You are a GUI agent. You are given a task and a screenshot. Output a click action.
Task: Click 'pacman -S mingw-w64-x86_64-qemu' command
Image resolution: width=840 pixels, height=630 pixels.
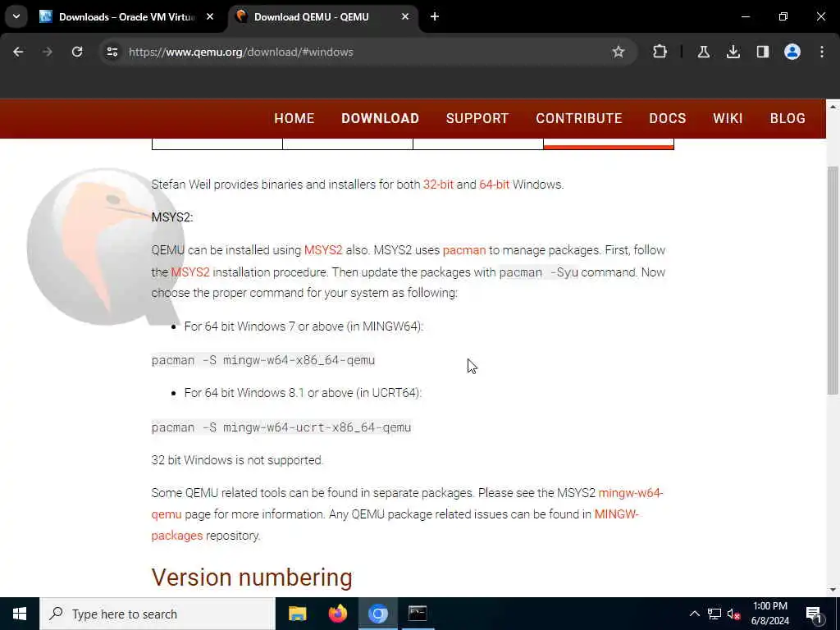[263, 360]
